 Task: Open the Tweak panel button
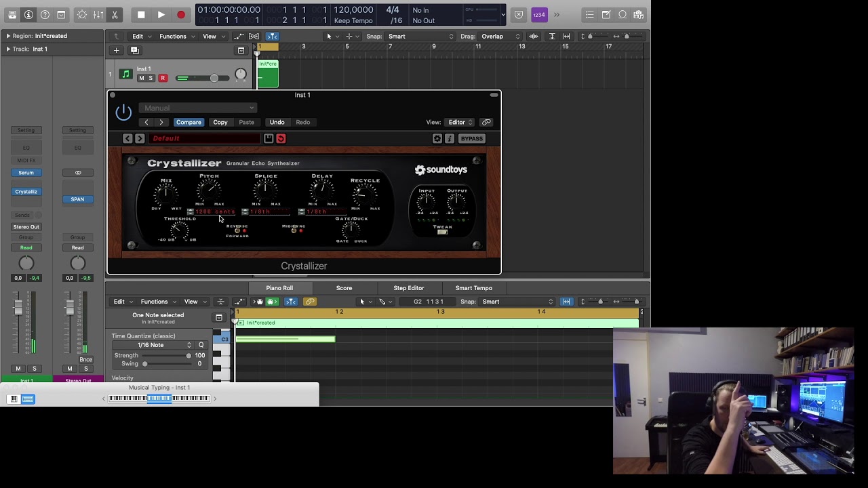442,232
